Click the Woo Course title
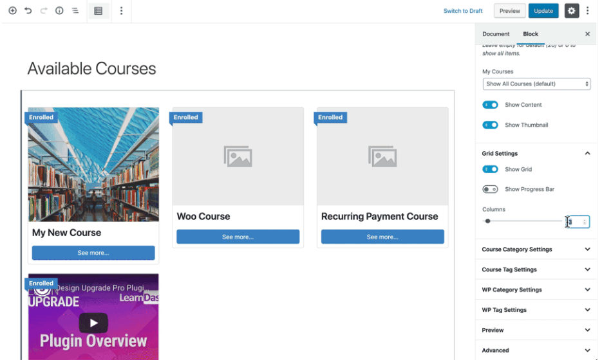 click(x=203, y=216)
